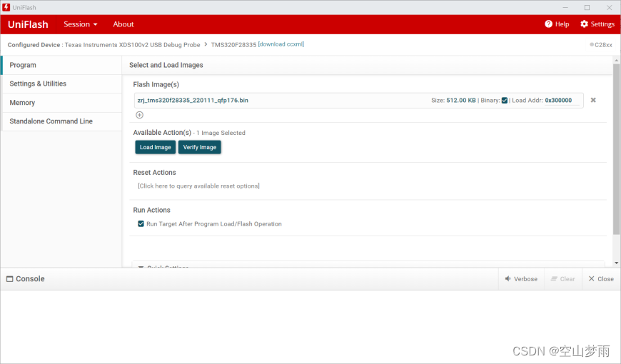Viewport: 621px width, 364px height.
Task: Open the Session dropdown menu
Action: 81,24
